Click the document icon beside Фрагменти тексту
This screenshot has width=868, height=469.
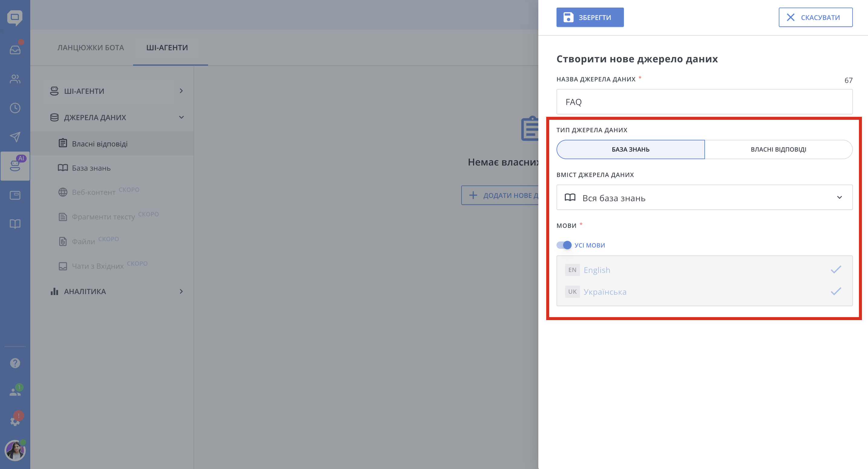pos(63,217)
